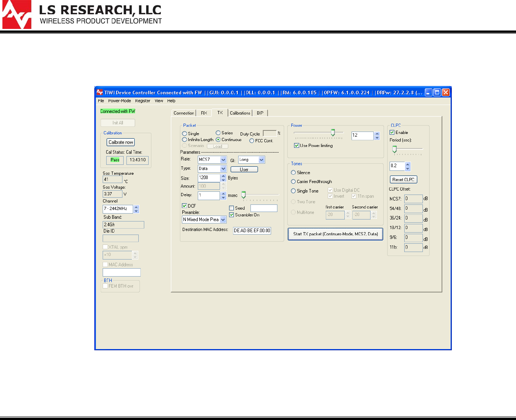Click the Calibrate now button
Viewport: 516px width, 420px height.
121,142
